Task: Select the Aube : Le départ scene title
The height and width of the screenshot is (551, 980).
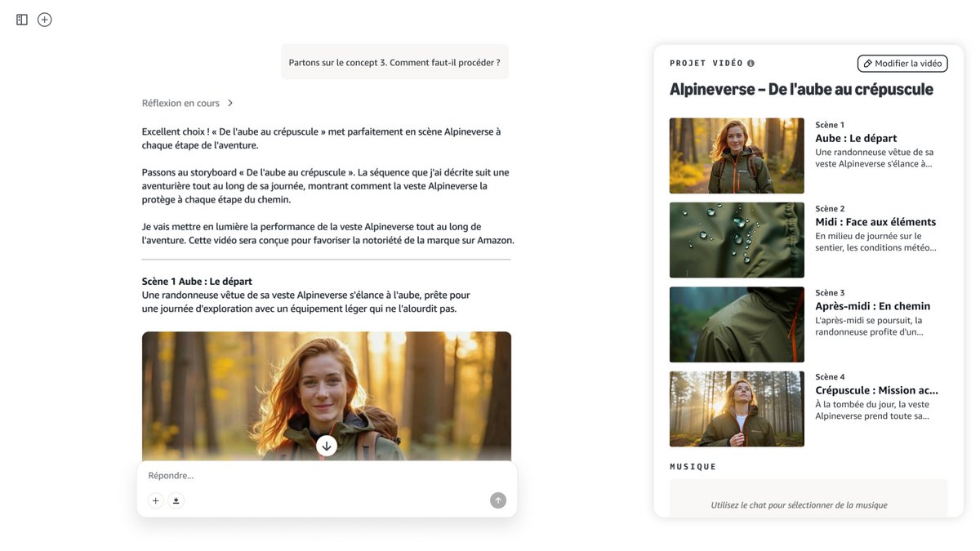Action: coord(856,139)
